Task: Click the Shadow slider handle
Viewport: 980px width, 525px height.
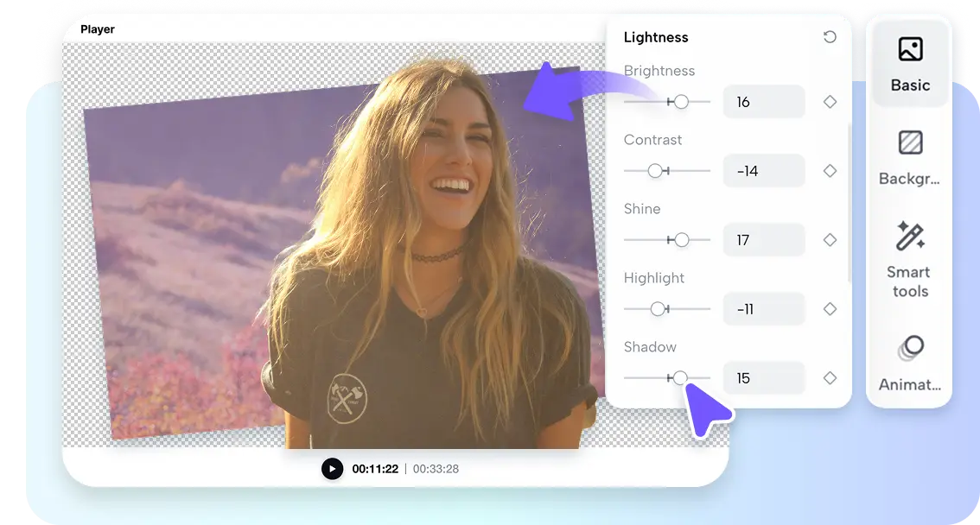Action: tap(680, 377)
